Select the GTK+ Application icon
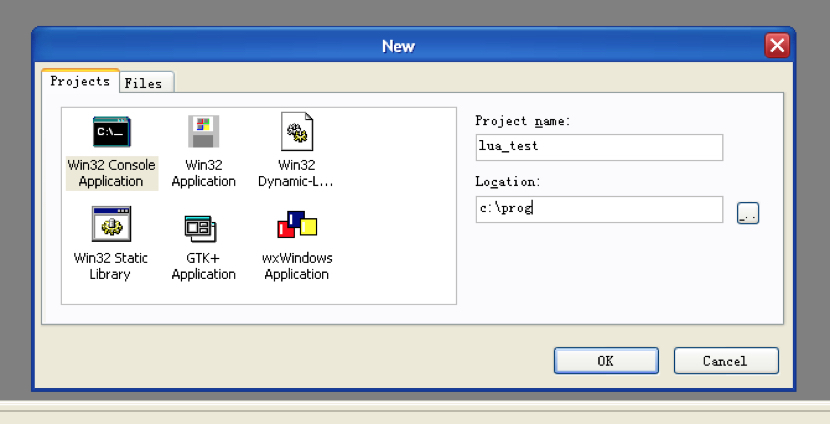This screenshot has width=830, height=424. 201,226
